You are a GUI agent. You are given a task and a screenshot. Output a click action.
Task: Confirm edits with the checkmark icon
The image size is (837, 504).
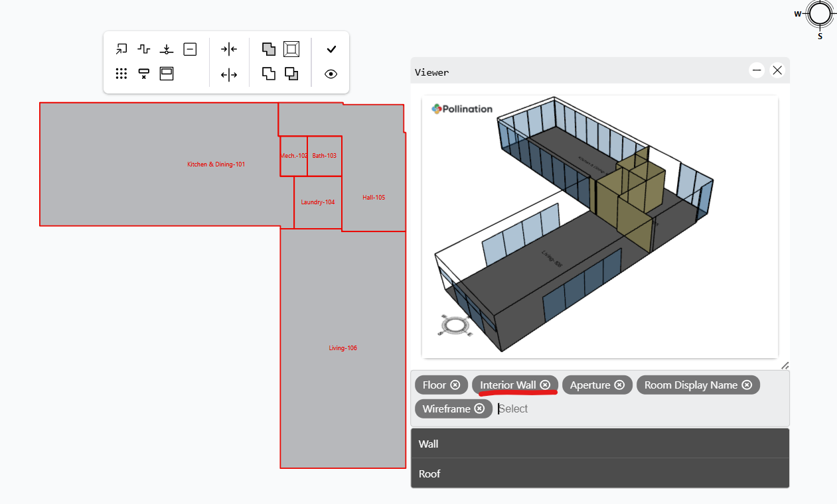tap(331, 48)
